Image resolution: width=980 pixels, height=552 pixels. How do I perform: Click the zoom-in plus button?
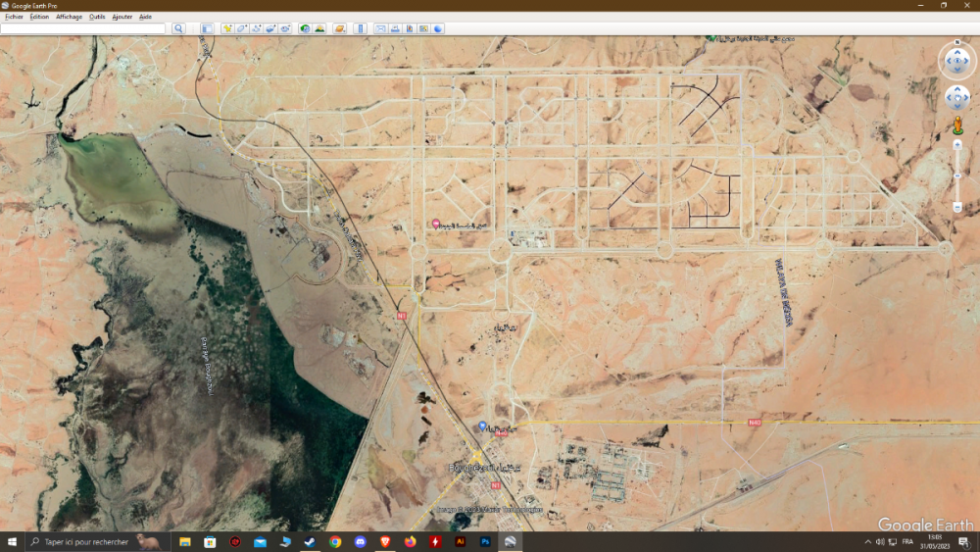pos(957,144)
